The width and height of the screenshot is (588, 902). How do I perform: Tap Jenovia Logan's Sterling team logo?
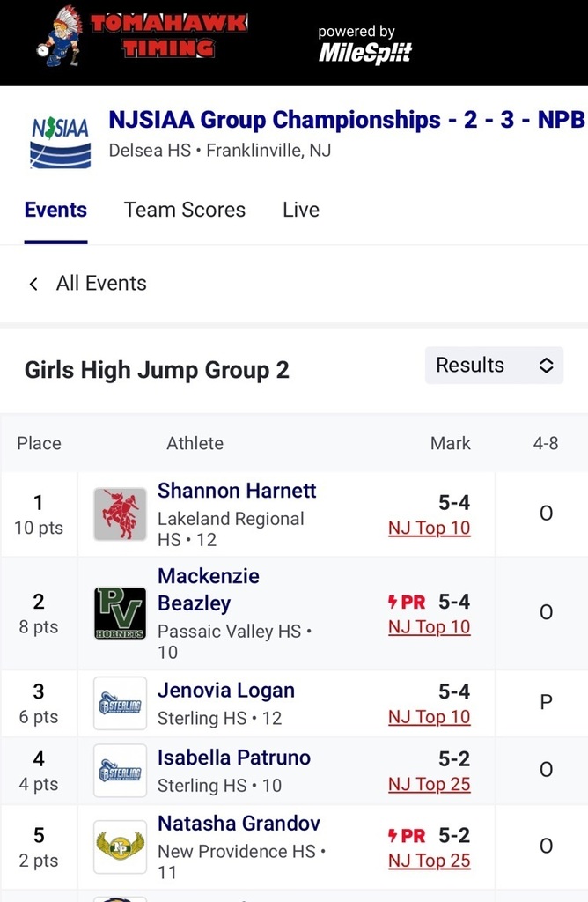click(120, 703)
